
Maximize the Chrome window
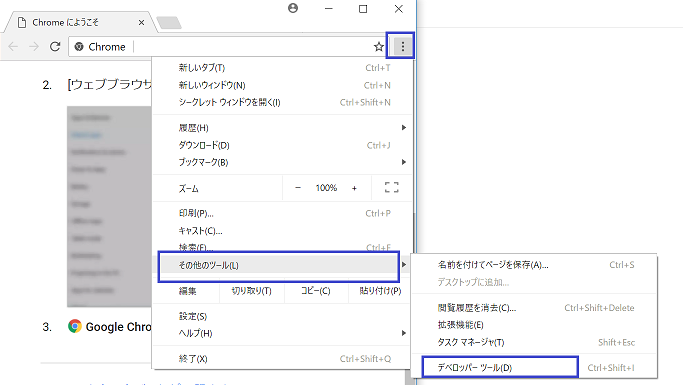tap(363, 9)
